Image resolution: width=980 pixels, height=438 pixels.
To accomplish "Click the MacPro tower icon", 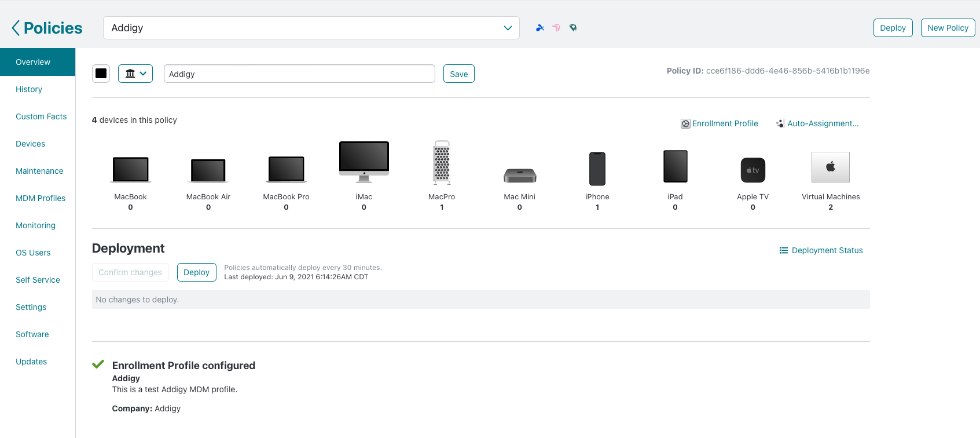I will pos(442,163).
